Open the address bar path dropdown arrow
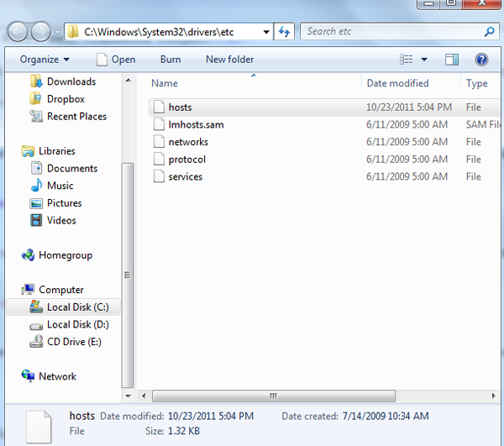 tap(266, 32)
